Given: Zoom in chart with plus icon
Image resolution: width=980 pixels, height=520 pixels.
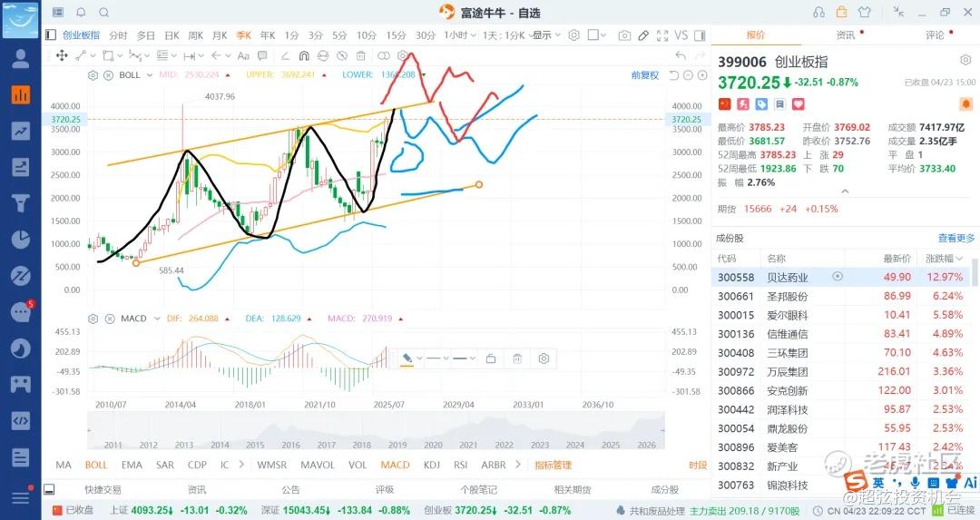Looking at the screenshot, I should (x=702, y=75).
